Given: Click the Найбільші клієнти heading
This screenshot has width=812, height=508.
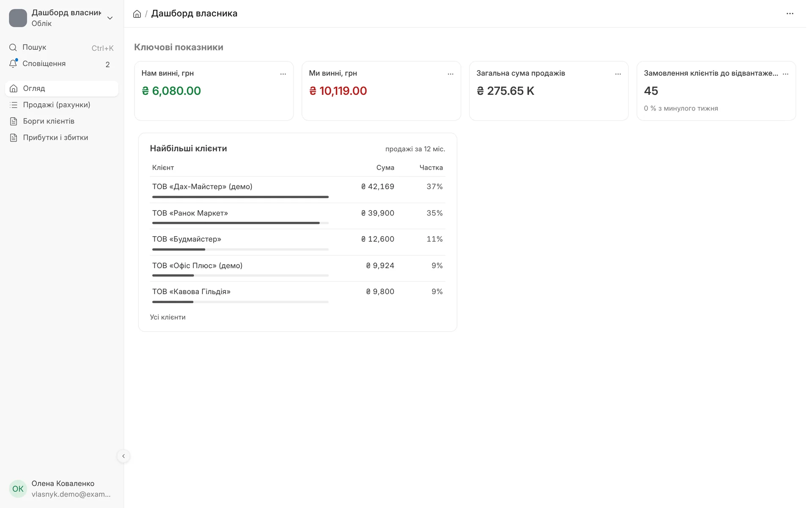Looking at the screenshot, I should (x=188, y=149).
